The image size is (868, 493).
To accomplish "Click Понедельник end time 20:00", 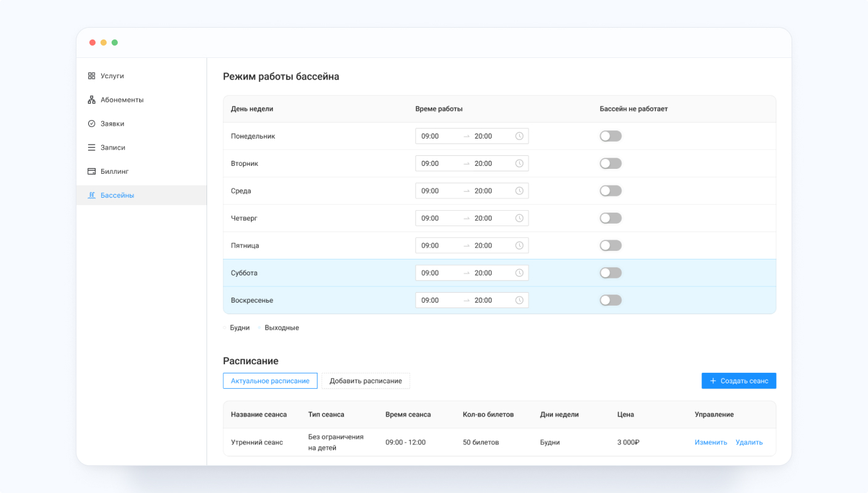I will (483, 136).
